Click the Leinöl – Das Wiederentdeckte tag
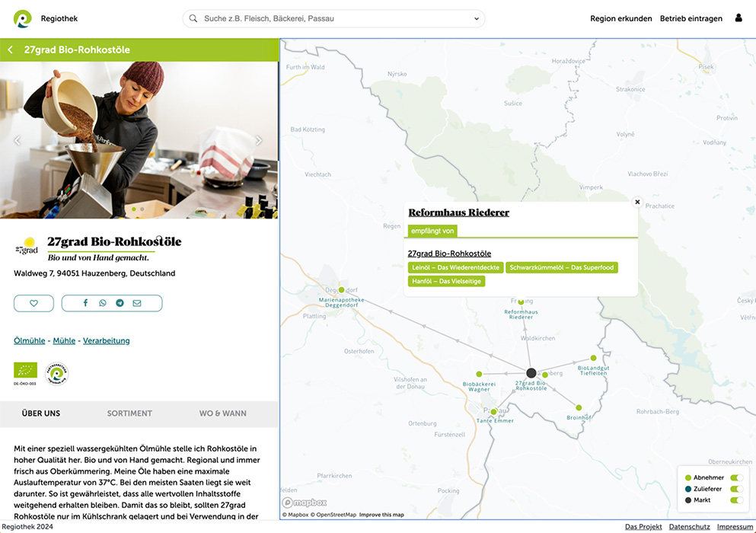Screen dimensions: 756x533 point(455,267)
